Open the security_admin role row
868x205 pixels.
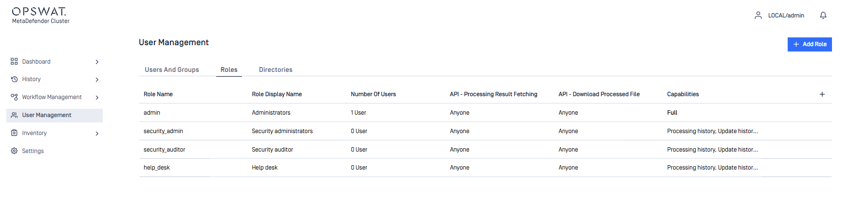(x=163, y=131)
